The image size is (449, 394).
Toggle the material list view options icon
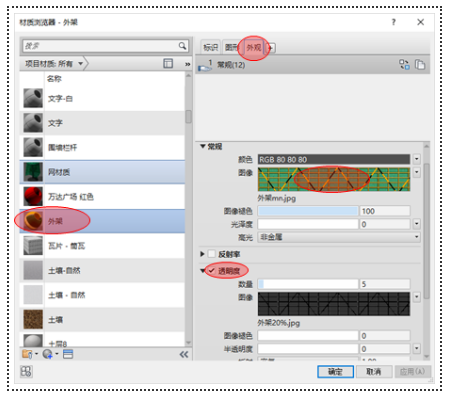(168, 63)
